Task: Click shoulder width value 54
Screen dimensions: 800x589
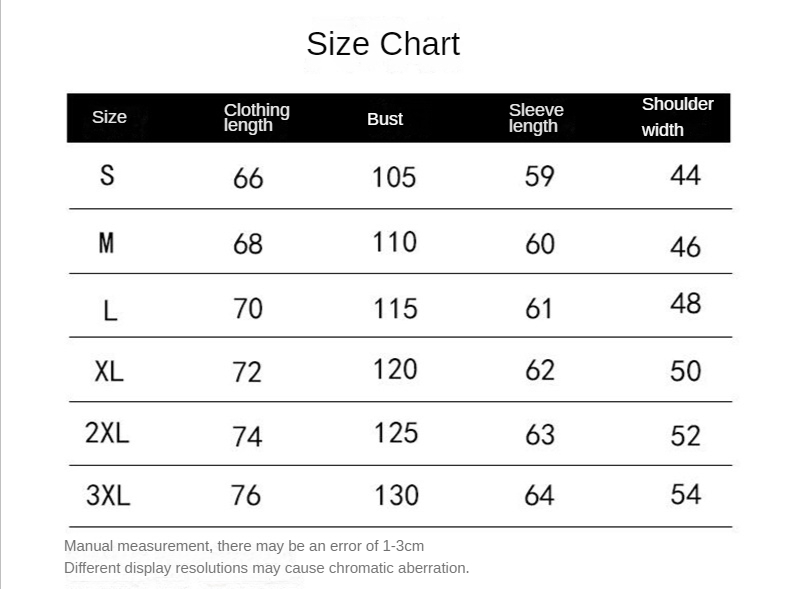Action: pos(686,495)
